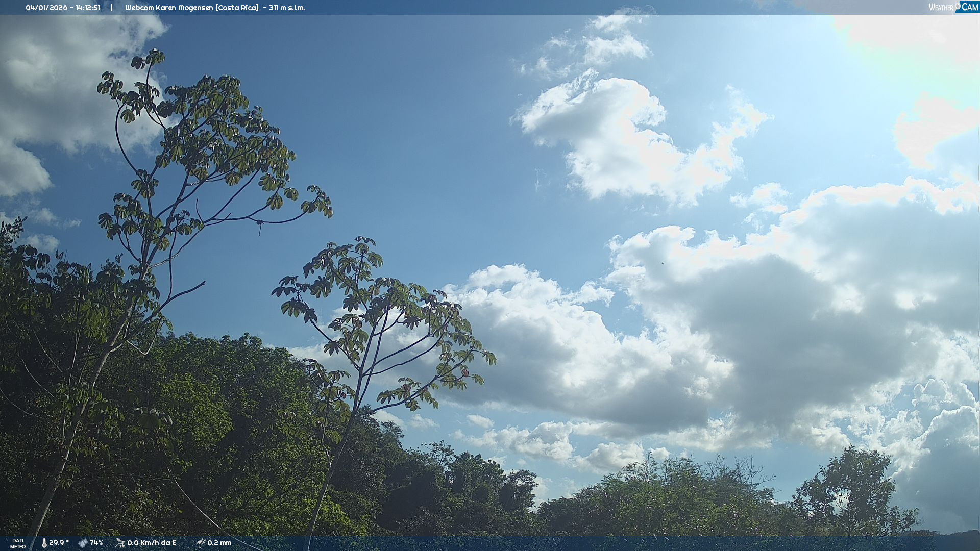Click the wind speed anemometer icon

coord(120,543)
